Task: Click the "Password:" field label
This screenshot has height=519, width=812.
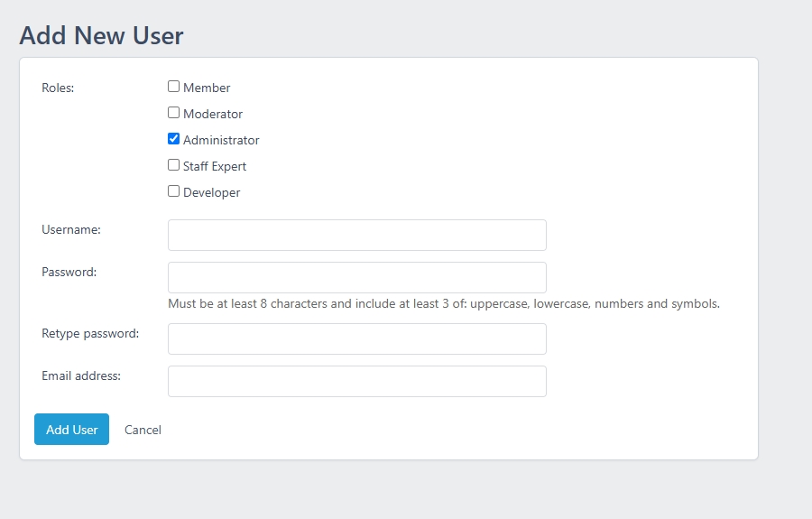Action: point(69,272)
